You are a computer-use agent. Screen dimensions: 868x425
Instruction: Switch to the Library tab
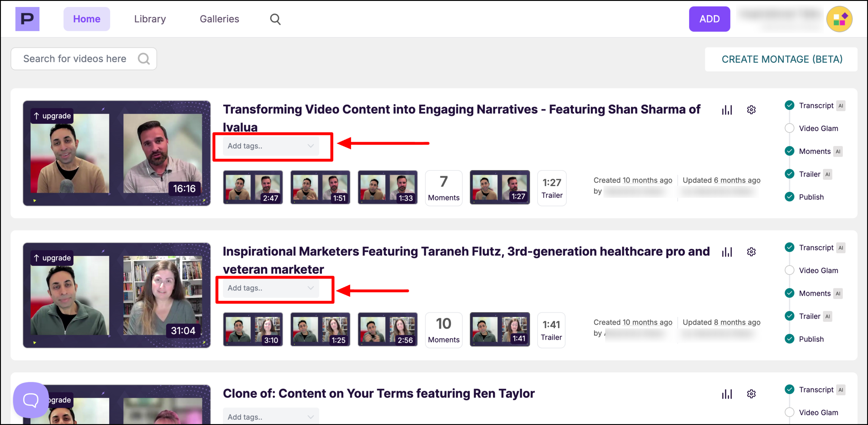[x=150, y=19]
